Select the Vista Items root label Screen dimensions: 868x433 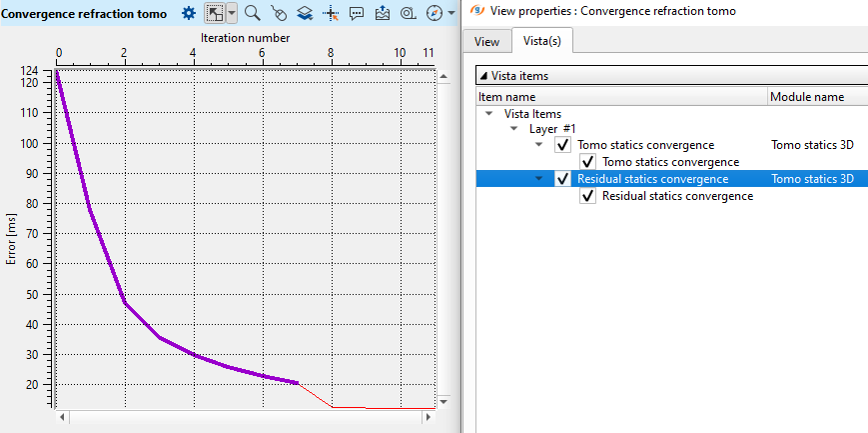532,114
